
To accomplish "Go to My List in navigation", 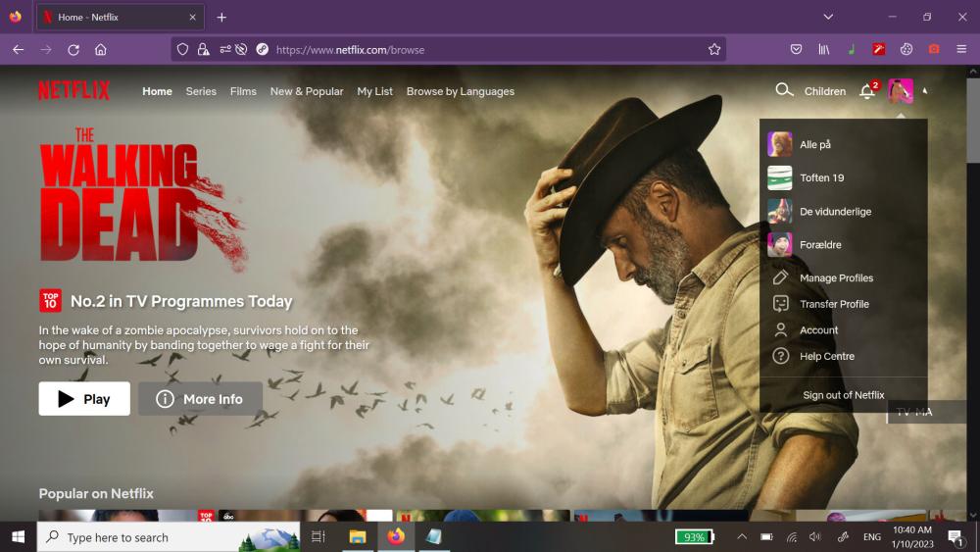I will [374, 91].
